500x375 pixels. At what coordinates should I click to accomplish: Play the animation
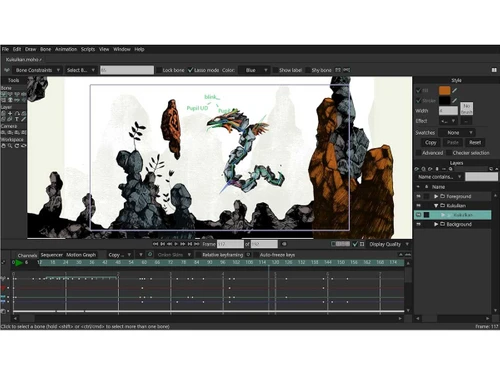tap(176, 244)
